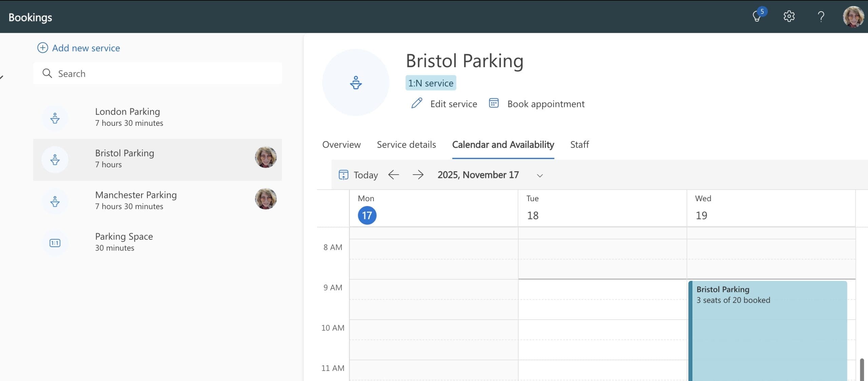Go to previous week with left arrow
Screen dimensions: 868x381
pos(393,175)
